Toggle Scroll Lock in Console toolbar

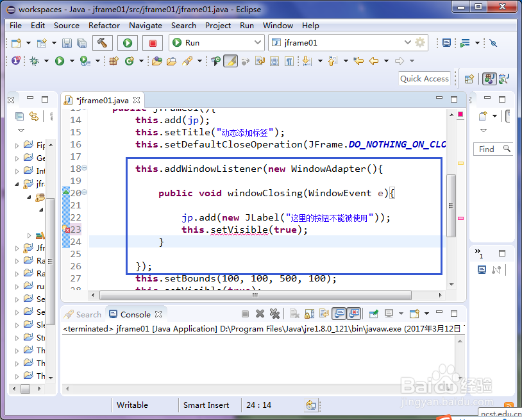(309, 314)
